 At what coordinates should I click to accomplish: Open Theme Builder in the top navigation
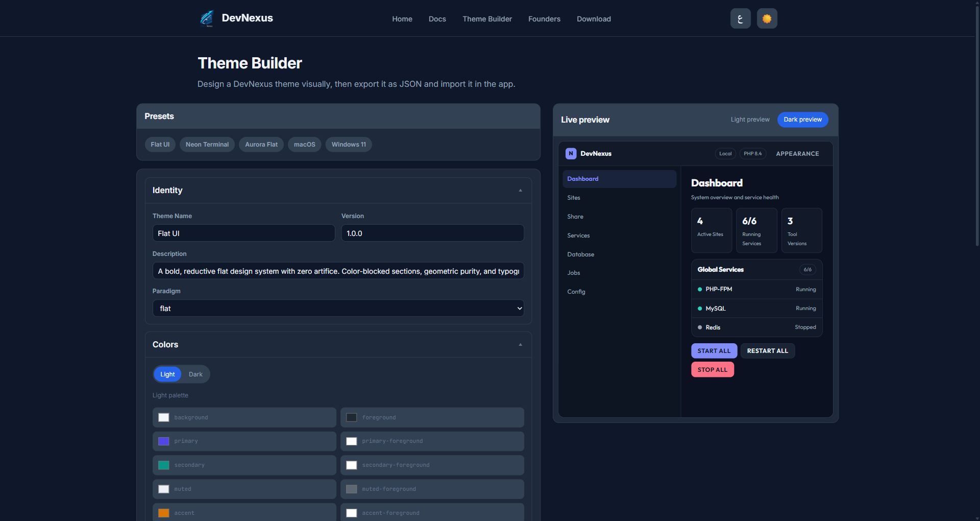pos(487,19)
